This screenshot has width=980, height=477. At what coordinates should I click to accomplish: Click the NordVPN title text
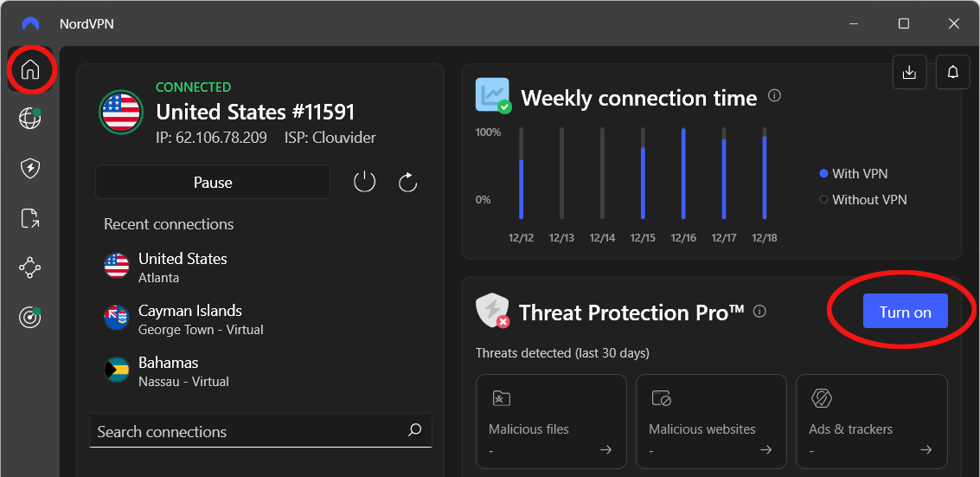(86, 23)
